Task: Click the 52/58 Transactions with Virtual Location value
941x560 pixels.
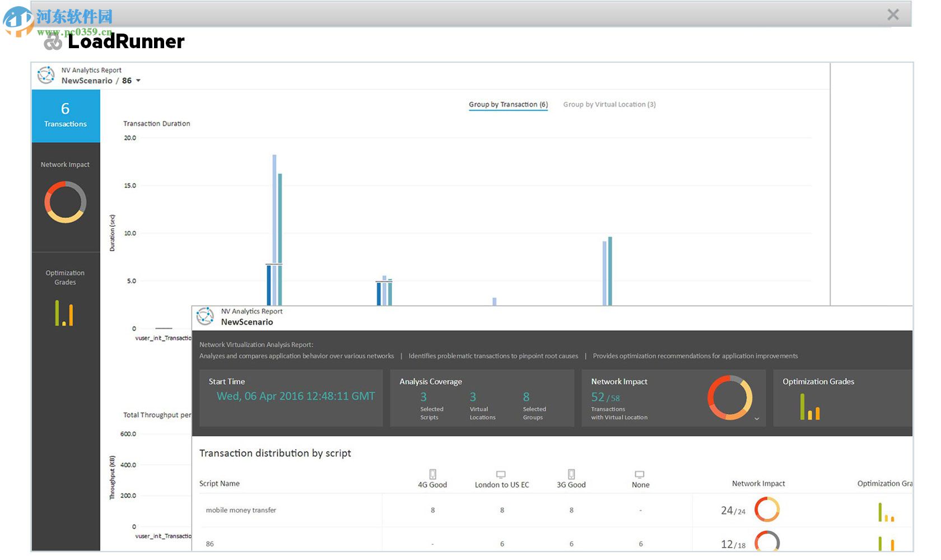Action: pyautogui.click(x=605, y=398)
